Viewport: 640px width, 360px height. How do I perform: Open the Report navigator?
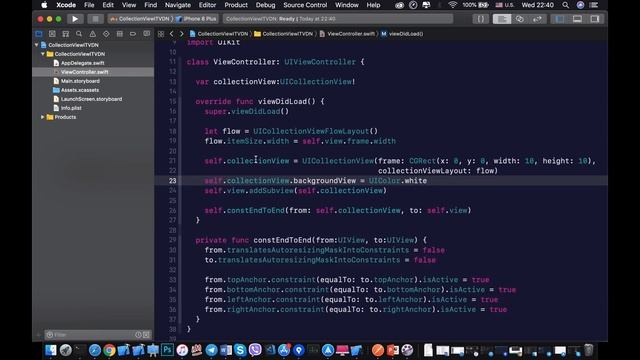[147, 34]
